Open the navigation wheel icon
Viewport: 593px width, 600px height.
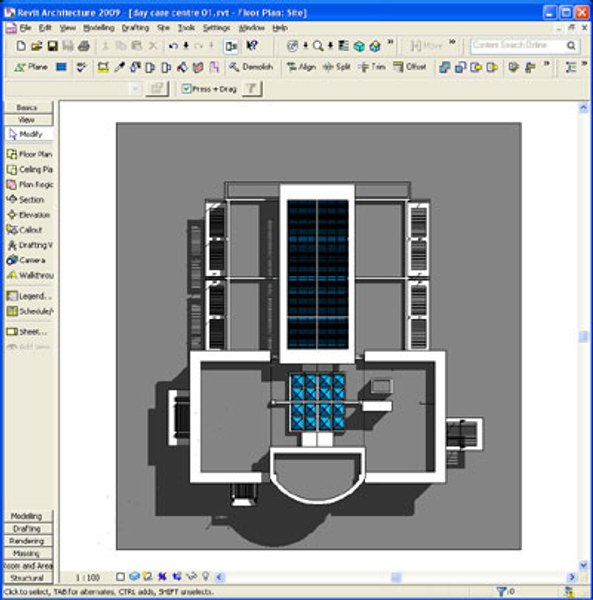292,46
